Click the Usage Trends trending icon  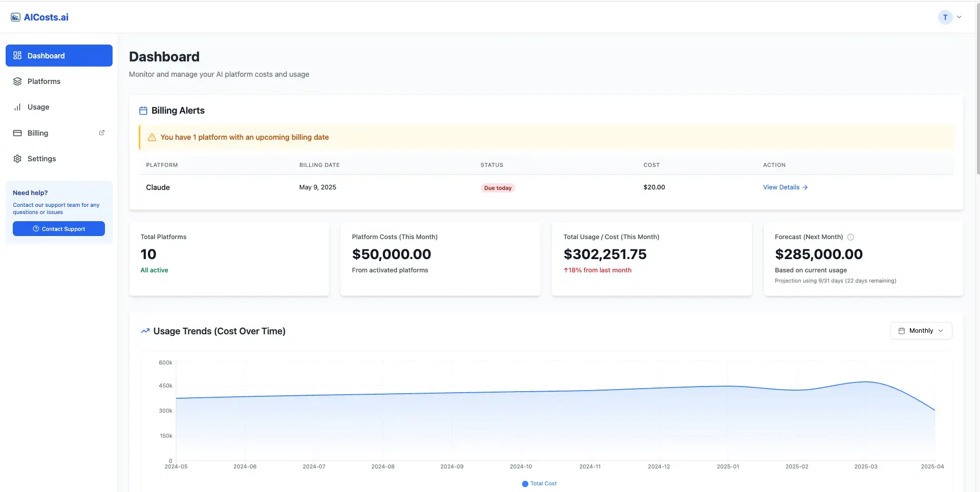(145, 331)
